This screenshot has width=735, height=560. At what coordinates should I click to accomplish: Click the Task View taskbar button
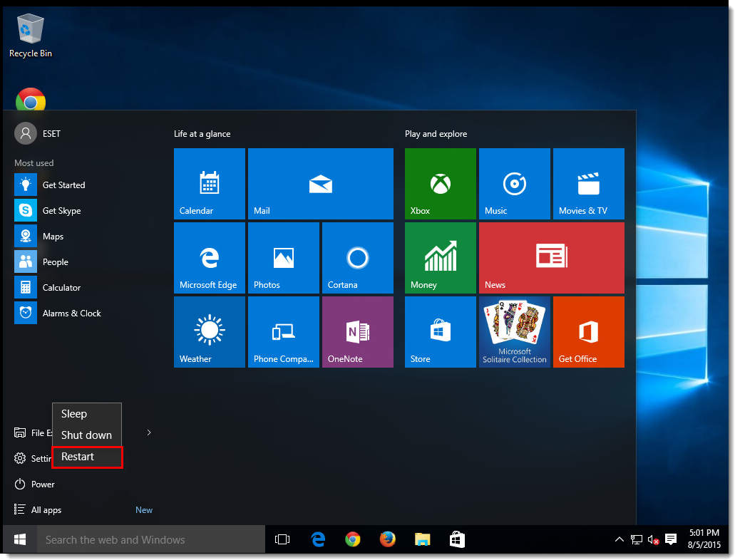click(282, 539)
